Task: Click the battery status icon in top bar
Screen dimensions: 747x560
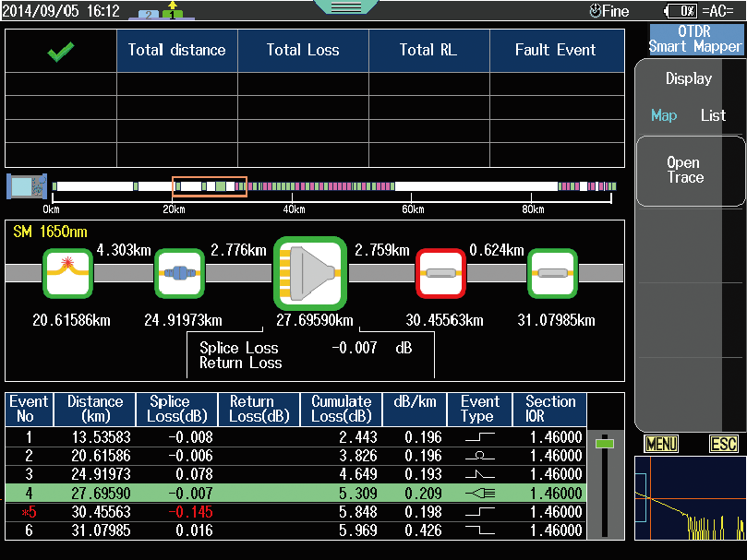Action: click(680, 11)
